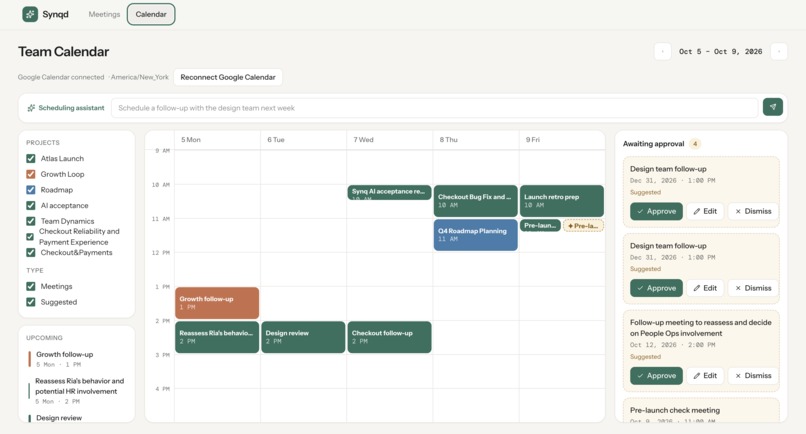Screen dimensions: 806x434
Task: Approve the first Design team follow-up
Action: pyautogui.click(x=656, y=211)
